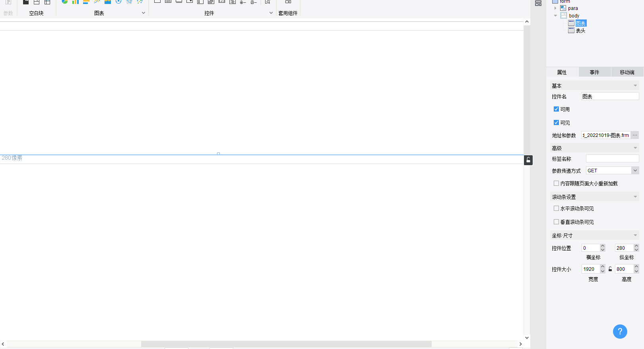Uncheck the 可用 checkbox

pos(556,109)
